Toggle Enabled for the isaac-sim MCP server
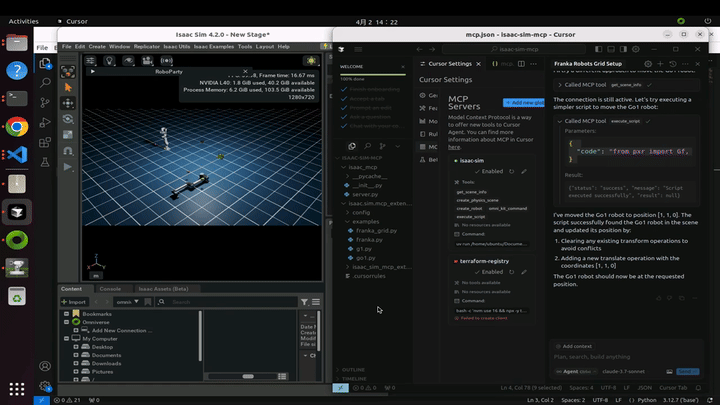 (489, 171)
